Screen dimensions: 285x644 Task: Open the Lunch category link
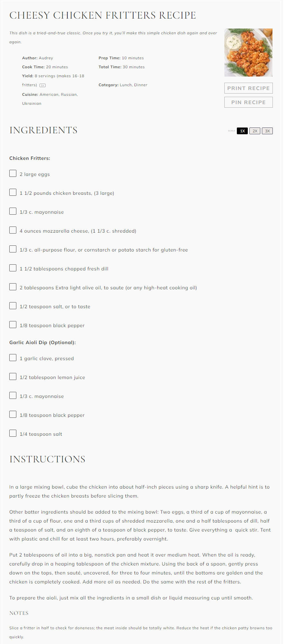[126, 85]
